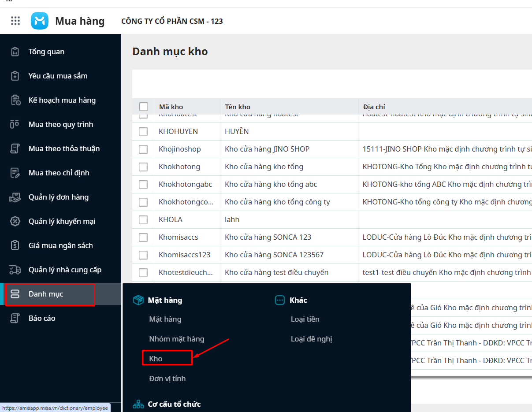Select the Kế hoạch mua hàng icon
Viewport: 532px width, 412px height.
click(15, 100)
